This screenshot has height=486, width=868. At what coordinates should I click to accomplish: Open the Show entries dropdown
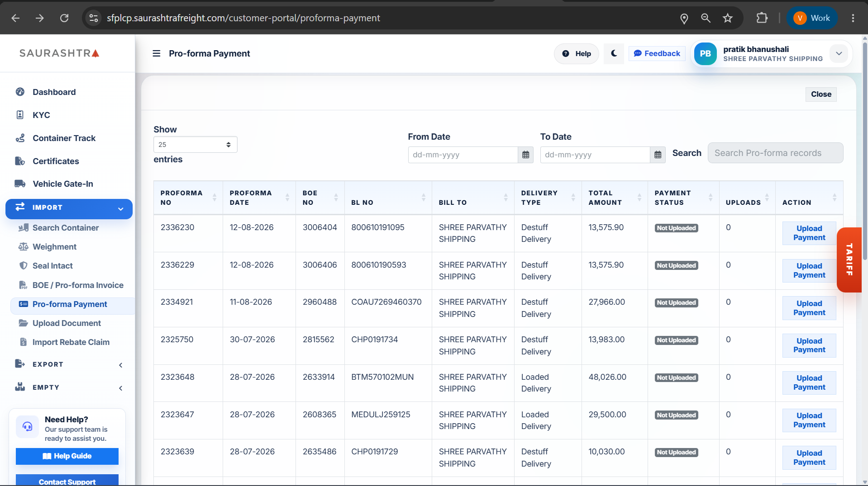pos(195,145)
